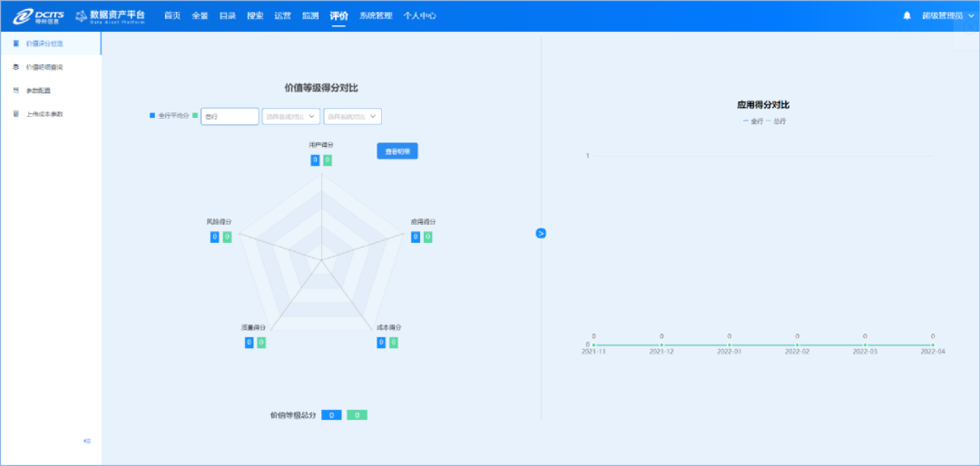Viewport: 980px width, 466px height.
Task: Click the 上传成本参数 sidebar icon
Action: click(x=16, y=114)
